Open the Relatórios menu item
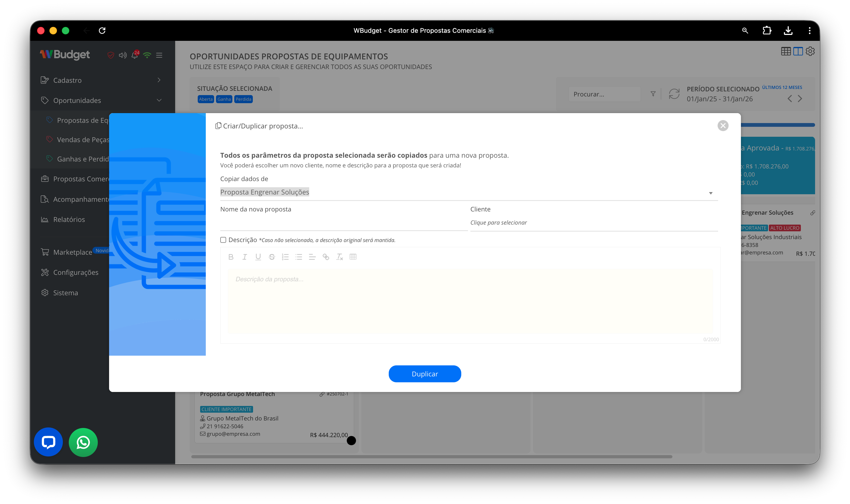Screen dimensions: 850x504 click(69, 219)
